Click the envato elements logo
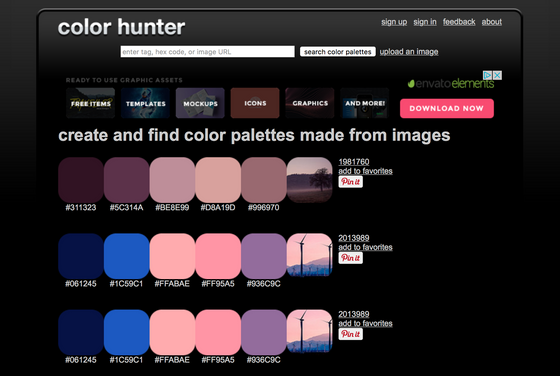This screenshot has height=376, width=560. coord(451,84)
